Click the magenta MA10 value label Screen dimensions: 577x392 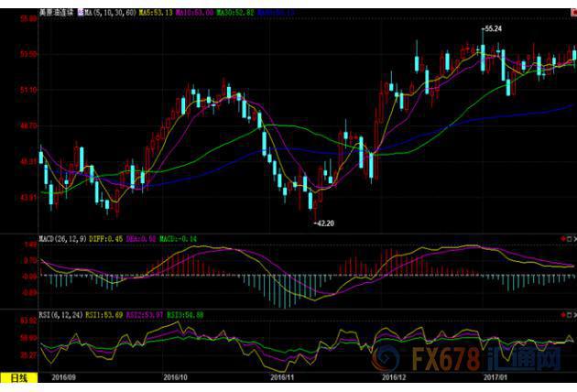coord(194,12)
